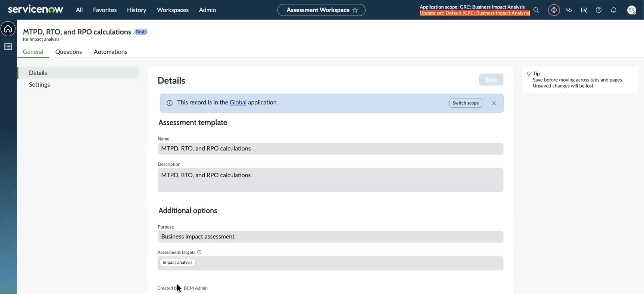
Task: Click the Assessment targets field
Action: pos(330,263)
